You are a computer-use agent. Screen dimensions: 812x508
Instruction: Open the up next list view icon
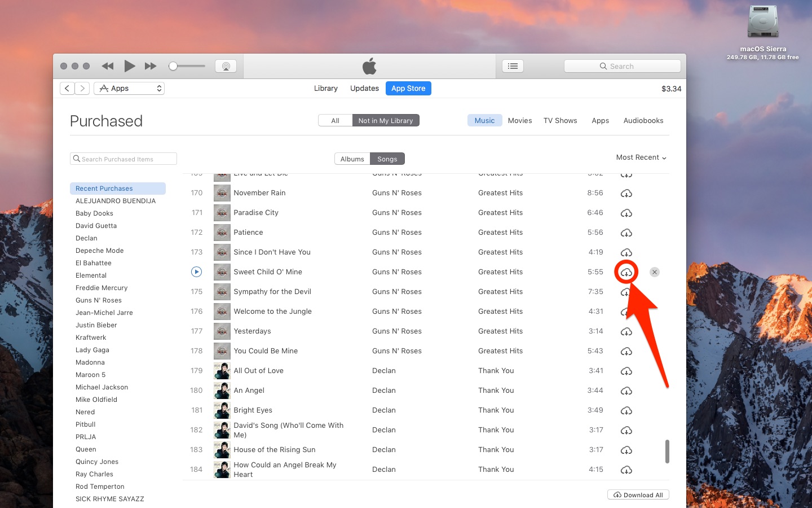513,66
